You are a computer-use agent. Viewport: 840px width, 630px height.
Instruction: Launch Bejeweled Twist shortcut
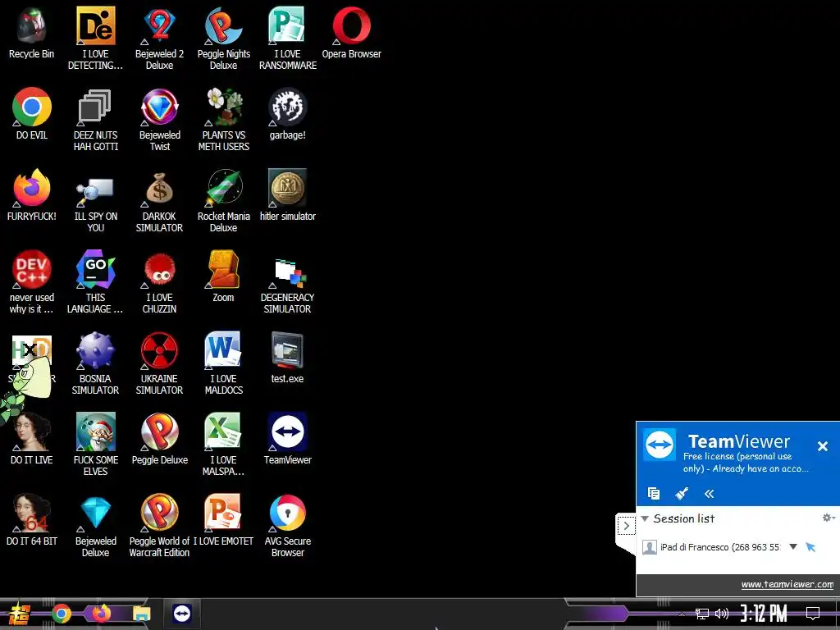click(160, 120)
